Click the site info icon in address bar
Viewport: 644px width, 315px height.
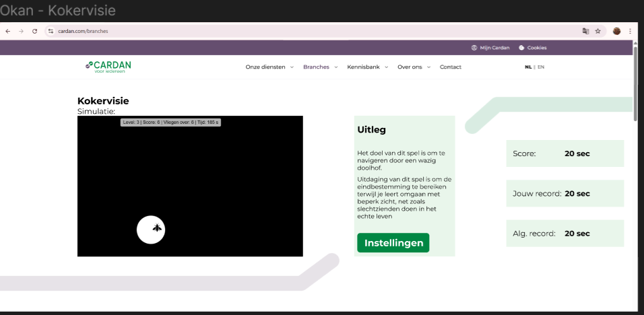[x=50, y=31]
